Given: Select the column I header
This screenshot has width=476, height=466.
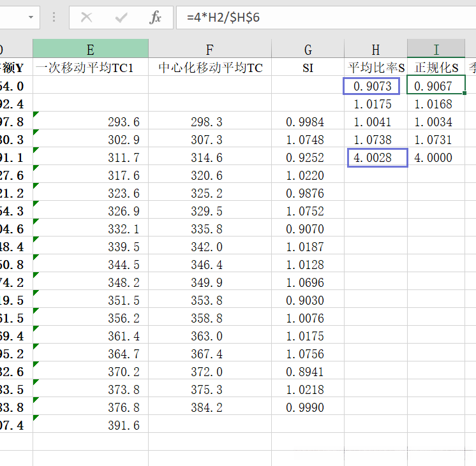Looking at the screenshot, I should pyautogui.click(x=436, y=49).
